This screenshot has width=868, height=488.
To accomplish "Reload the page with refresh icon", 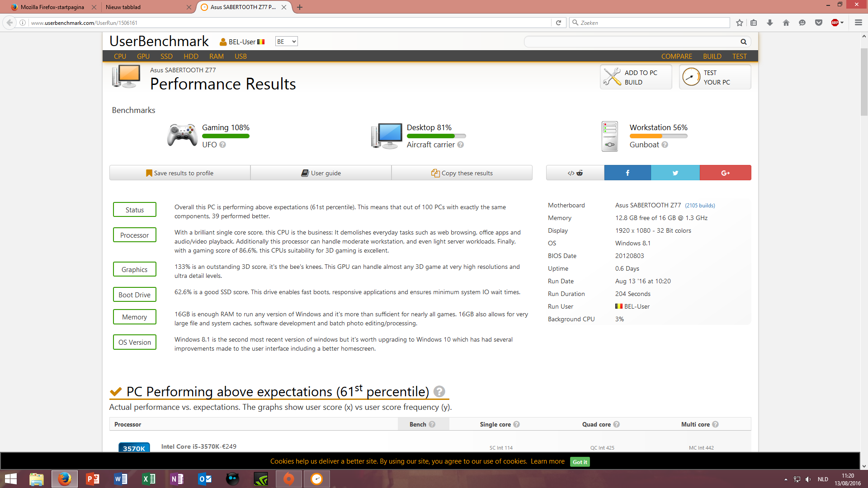I will (x=558, y=23).
